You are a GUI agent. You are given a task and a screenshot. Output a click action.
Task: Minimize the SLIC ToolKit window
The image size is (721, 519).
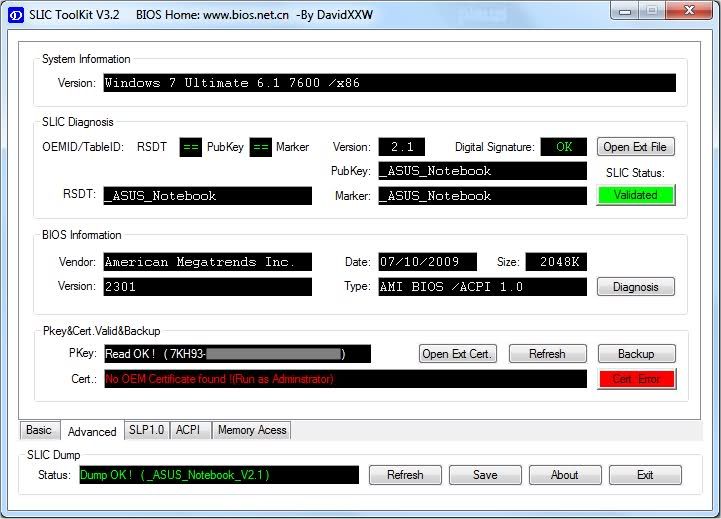pos(625,11)
